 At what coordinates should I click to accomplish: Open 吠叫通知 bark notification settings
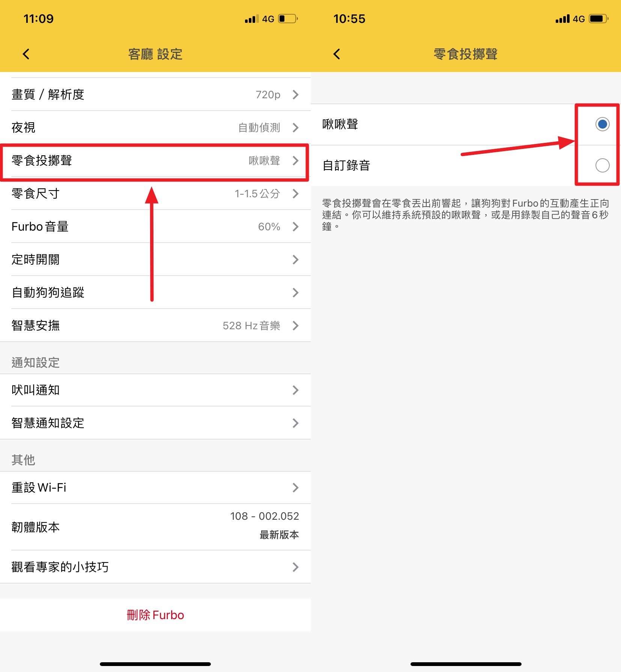[x=155, y=390]
